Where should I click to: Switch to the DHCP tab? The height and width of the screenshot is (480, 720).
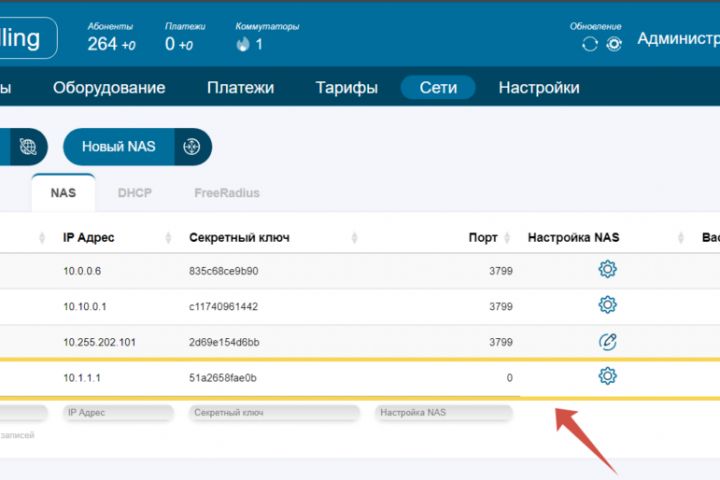(x=135, y=192)
